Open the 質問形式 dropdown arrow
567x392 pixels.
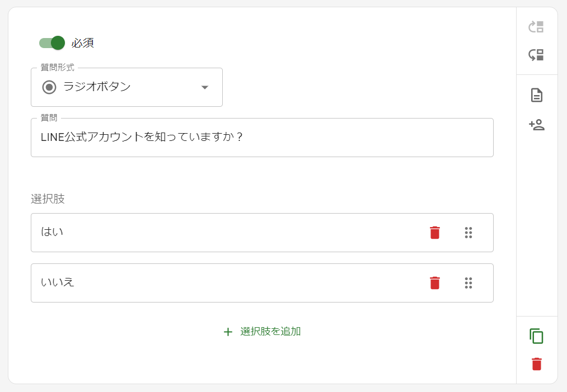click(x=204, y=87)
